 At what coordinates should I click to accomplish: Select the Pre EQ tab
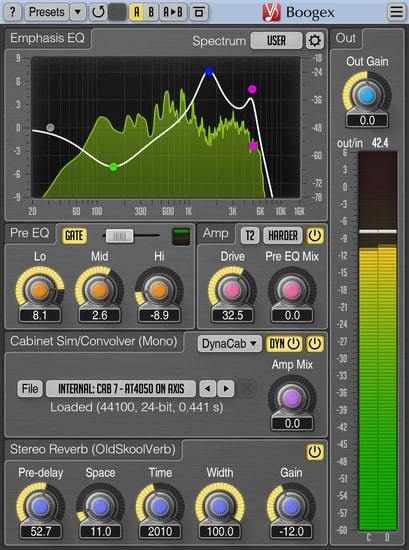click(x=30, y=233)
